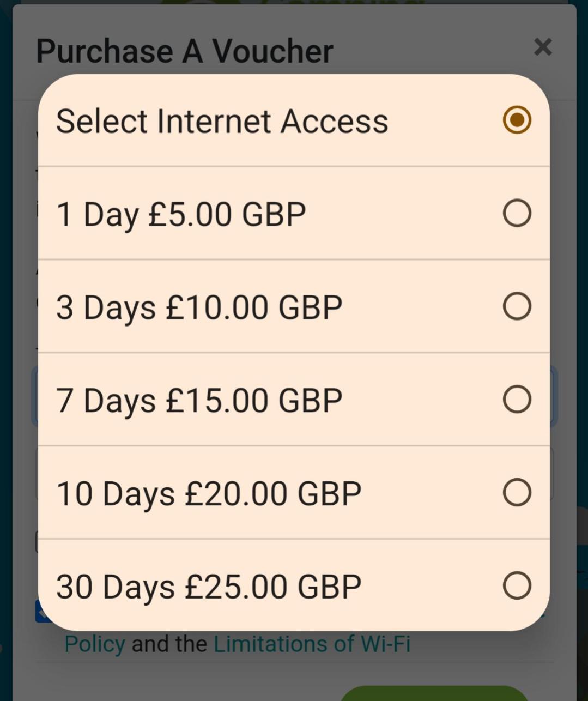Image resolution: width=588 pixels, height=701 pixels.
Task: Pick the '30 Days £25.00 GBP' list entry
Action: click(x=294, y=585)
